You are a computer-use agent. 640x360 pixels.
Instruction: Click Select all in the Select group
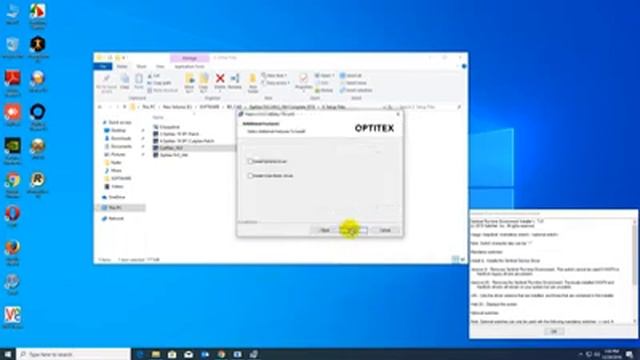click(351, 76)
